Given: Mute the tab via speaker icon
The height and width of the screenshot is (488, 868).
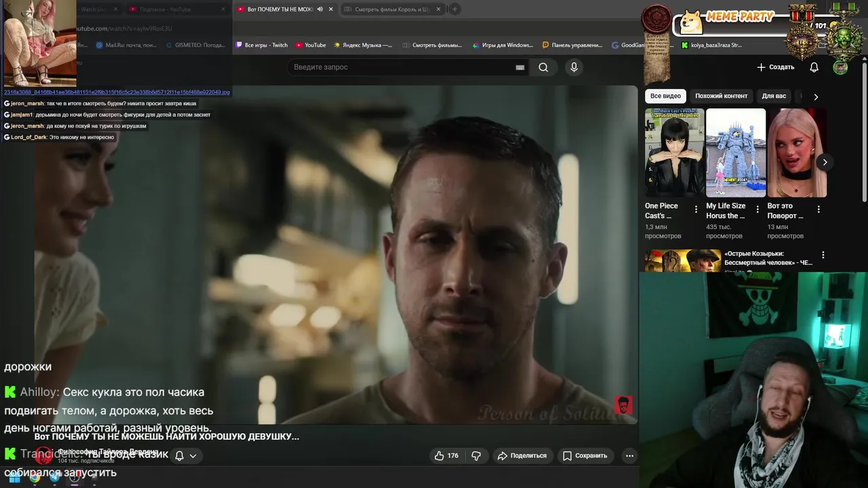Looking at the screenshot, I should [x=320, y=9].
